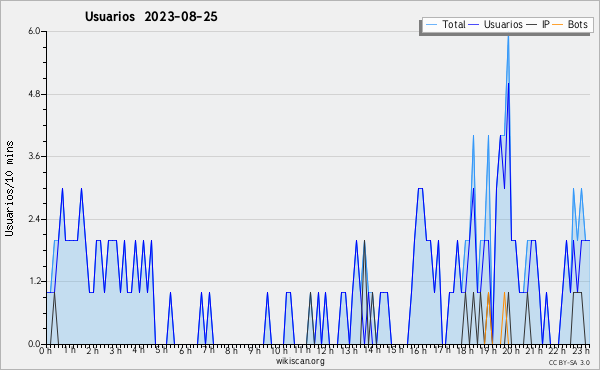The height and width of the screenshot is (370, 600).
Task: Click the '7 h' x-axis label
Action: (x=208, y=350)
